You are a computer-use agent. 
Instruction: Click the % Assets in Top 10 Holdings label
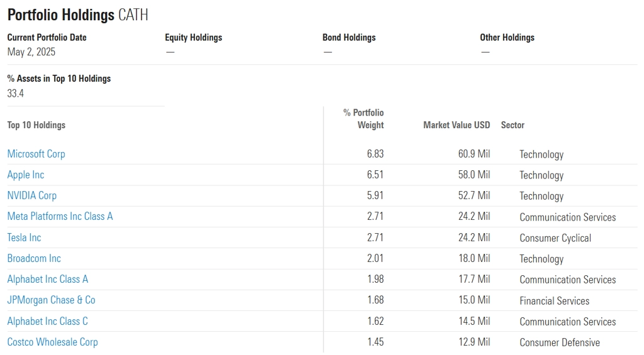(x=59, y=79)
